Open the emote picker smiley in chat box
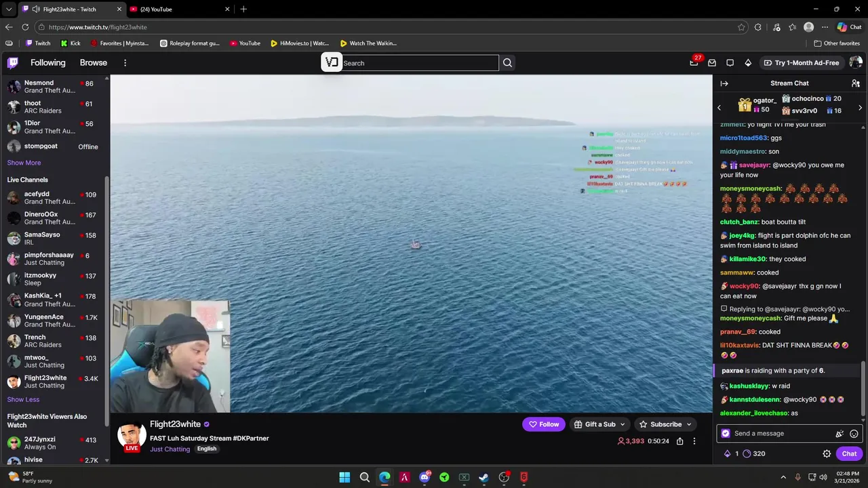Viewport: 868px width, 488px height. tap(854, 434)
